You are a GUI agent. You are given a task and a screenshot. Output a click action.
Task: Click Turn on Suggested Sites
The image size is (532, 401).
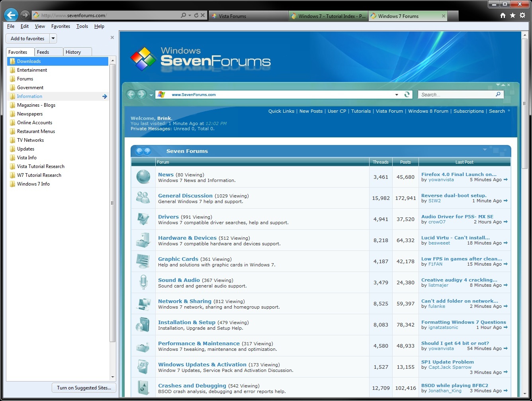click(x=84, y=387)
